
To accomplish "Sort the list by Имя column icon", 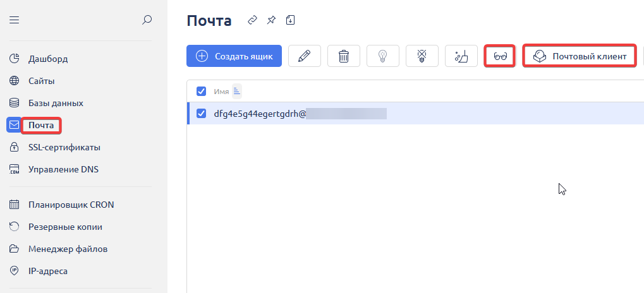I will 237,92.
